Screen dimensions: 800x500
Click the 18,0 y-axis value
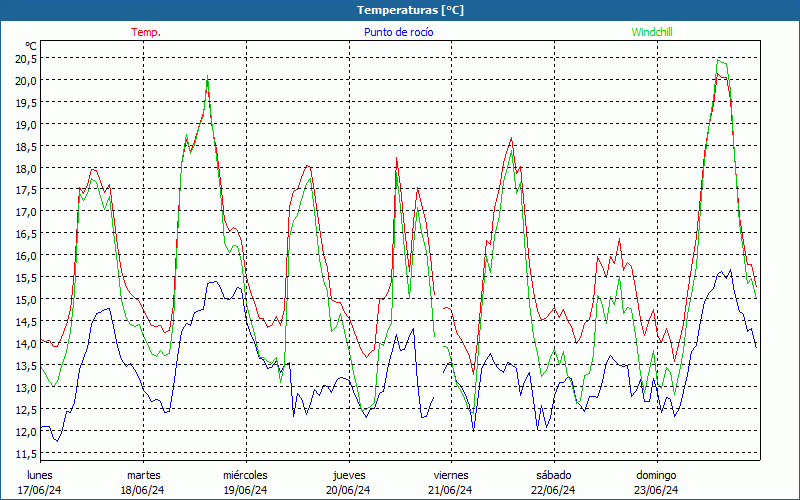pos(26,168)
